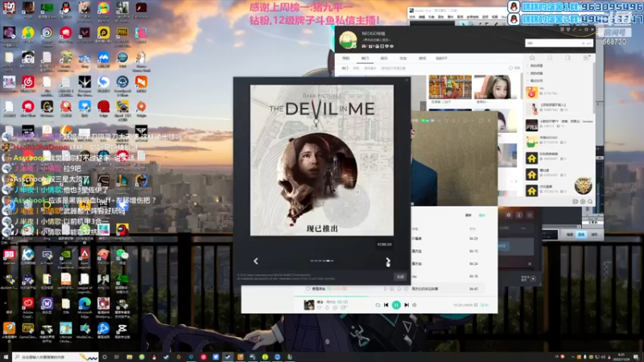Viewport: 644px width, 362px height.
Task: Open Cortana circle on taskbar
Action: point(105,357)
